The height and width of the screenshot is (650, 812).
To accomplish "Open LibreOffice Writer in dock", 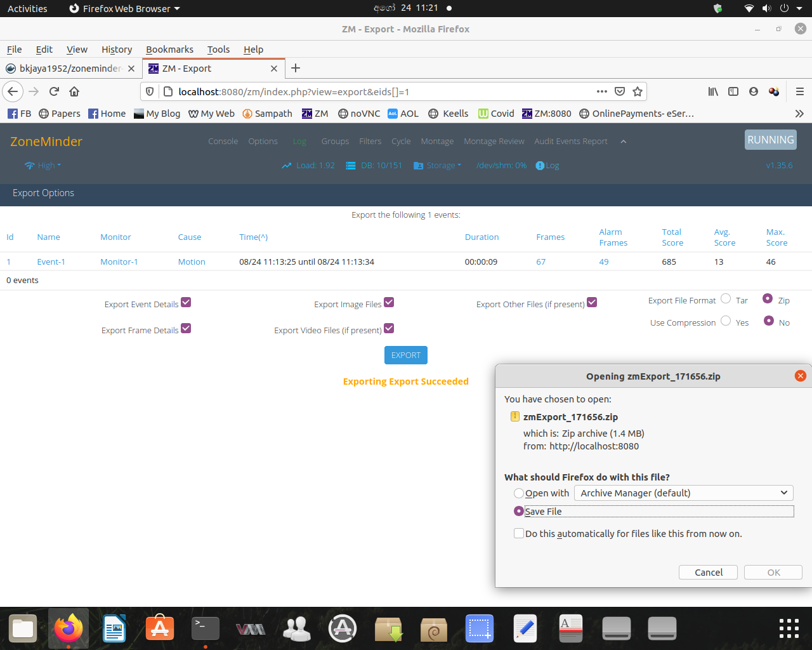I will coord(114,628).
